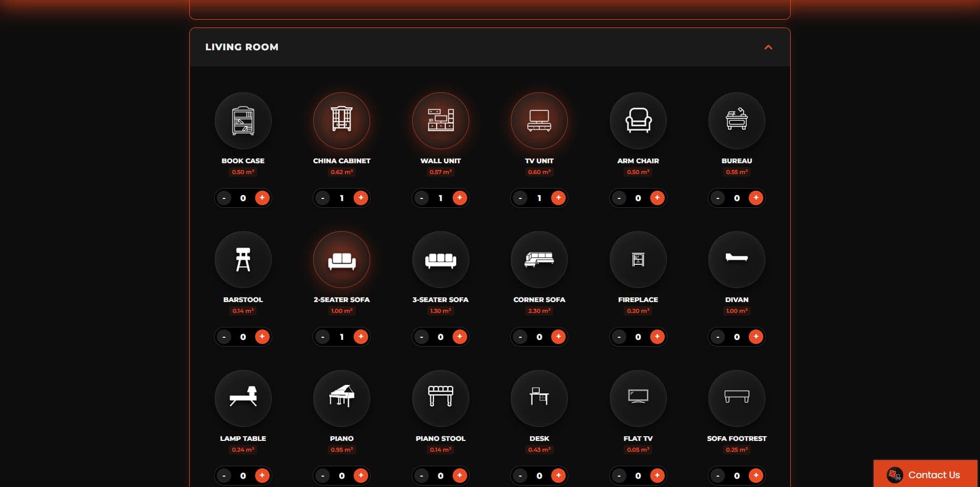Decrease Wall Unit quantity with minus
The width and height of the screenshot is (980, 487).
(422, 198)
